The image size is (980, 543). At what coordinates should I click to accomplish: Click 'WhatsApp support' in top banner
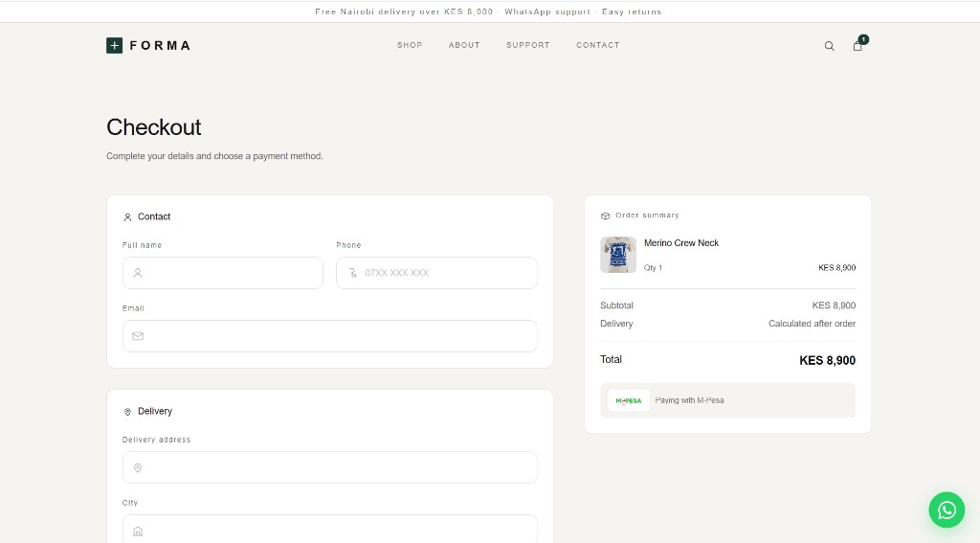[547, 11]
